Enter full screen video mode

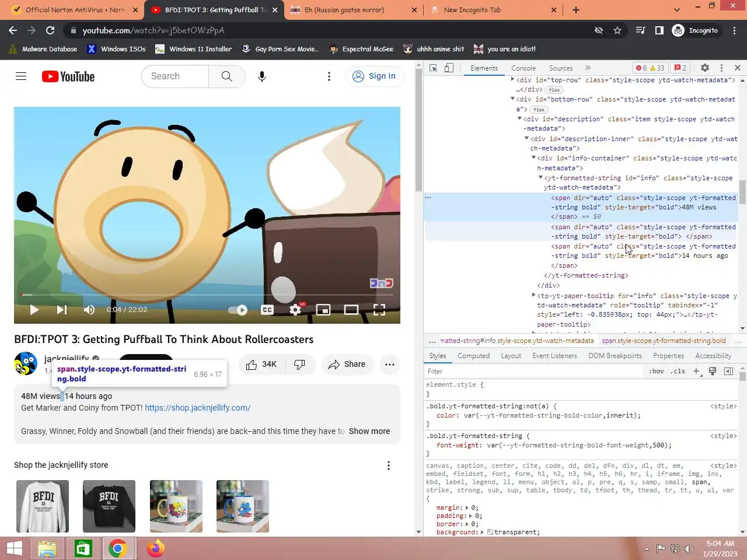[x=379, y=310]
